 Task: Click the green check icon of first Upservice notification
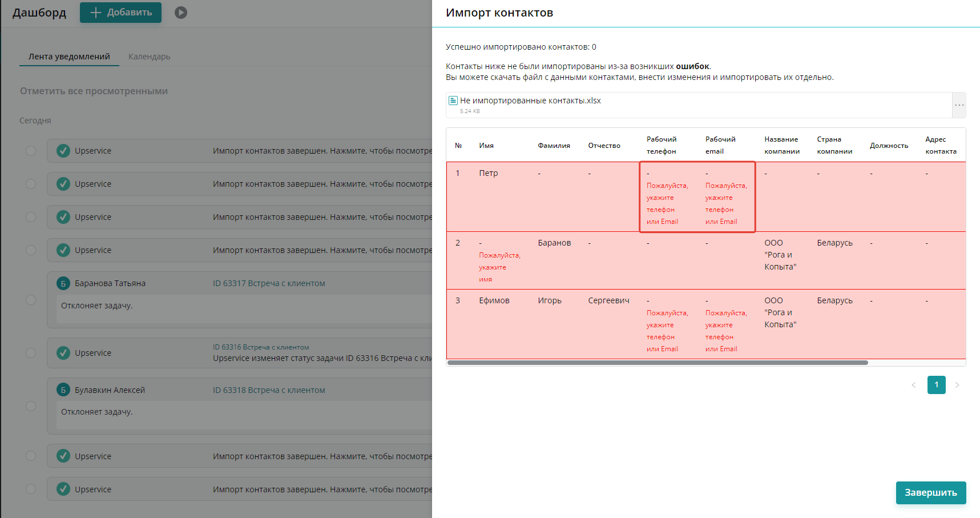pyautogui.click(x=63, y=151)
